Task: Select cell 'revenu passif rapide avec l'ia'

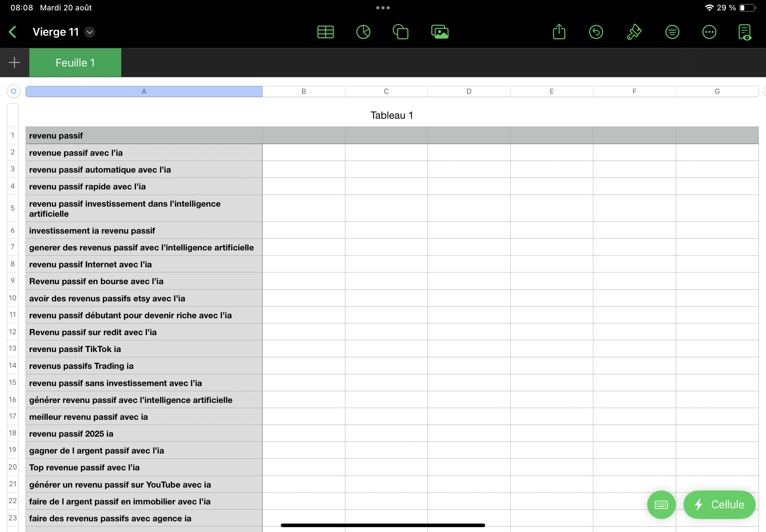Action: 144,186
